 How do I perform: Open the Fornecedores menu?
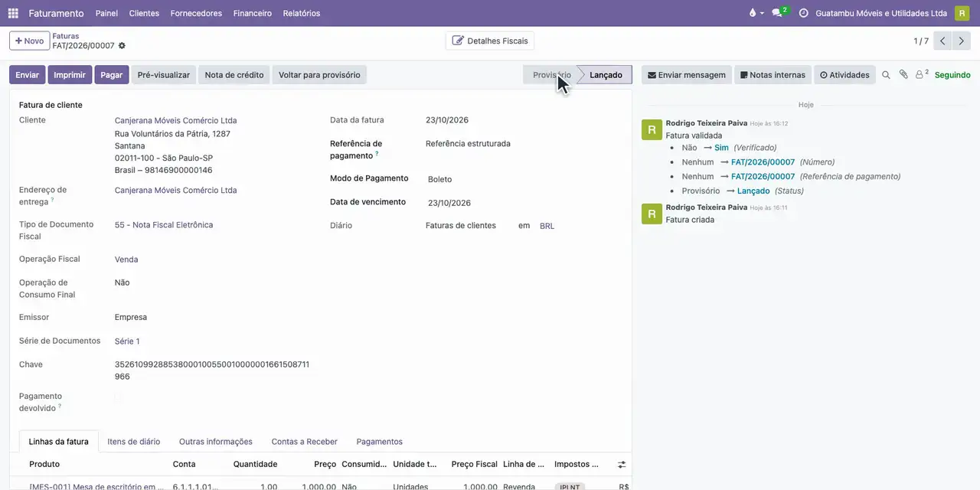pos(196,13)
